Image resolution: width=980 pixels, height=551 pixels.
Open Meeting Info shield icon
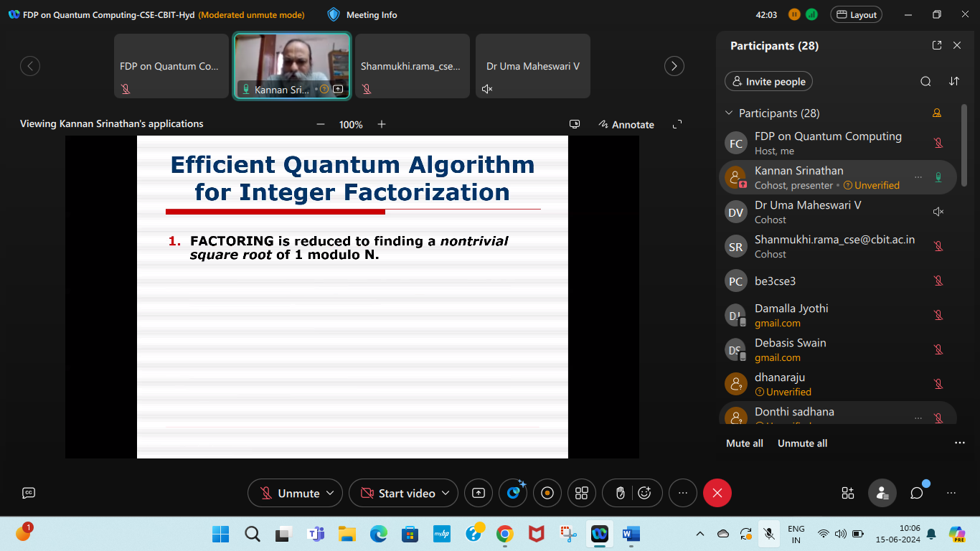pos(334,14)
